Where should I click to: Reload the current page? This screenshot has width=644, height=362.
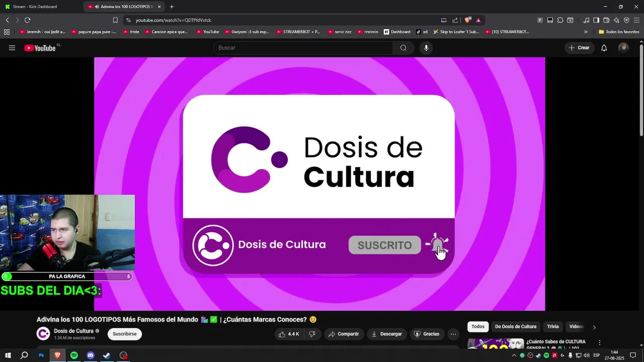[27, 20]
